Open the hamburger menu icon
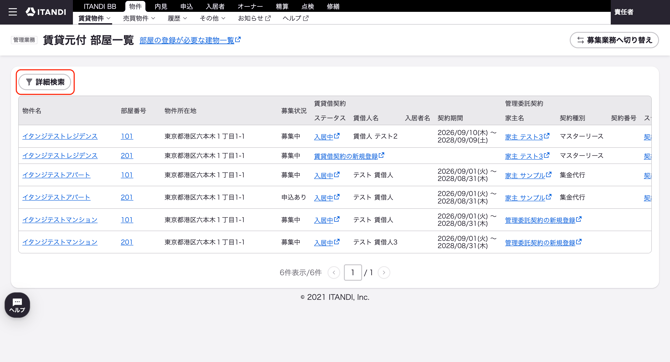Viewport: 670px width, 362px height. (x=13, y=12)
